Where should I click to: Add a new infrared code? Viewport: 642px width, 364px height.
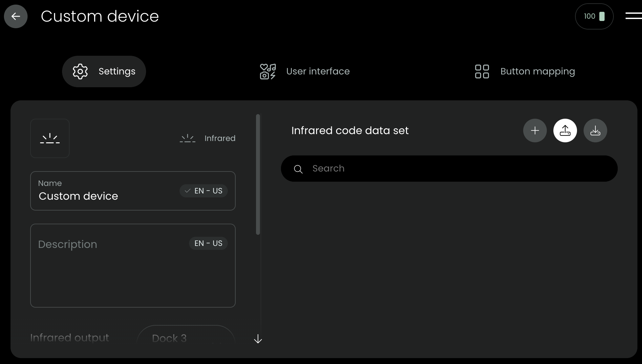tap(535, 131)
